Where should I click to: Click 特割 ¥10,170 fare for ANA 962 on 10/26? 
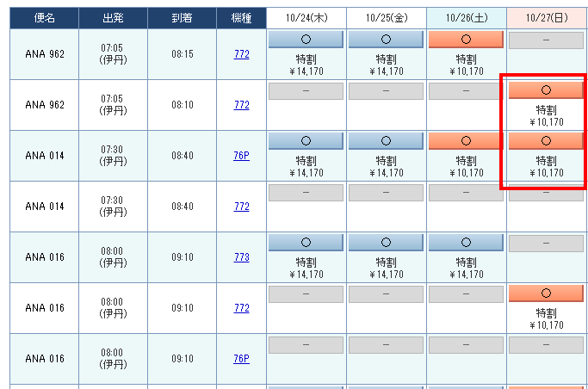pyautogui.click(x=466, y=65)
